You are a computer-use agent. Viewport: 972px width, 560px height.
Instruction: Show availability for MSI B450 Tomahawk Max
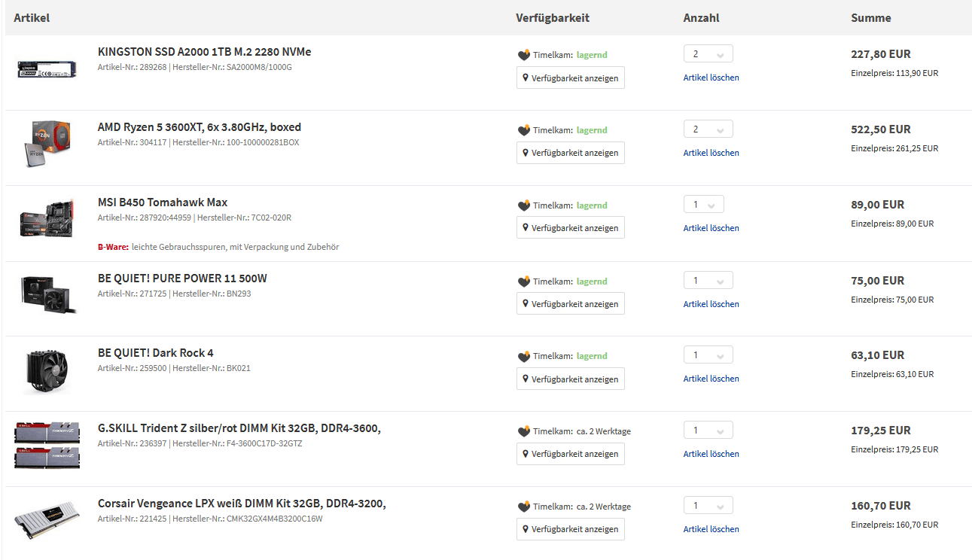(x=571, y=228)
